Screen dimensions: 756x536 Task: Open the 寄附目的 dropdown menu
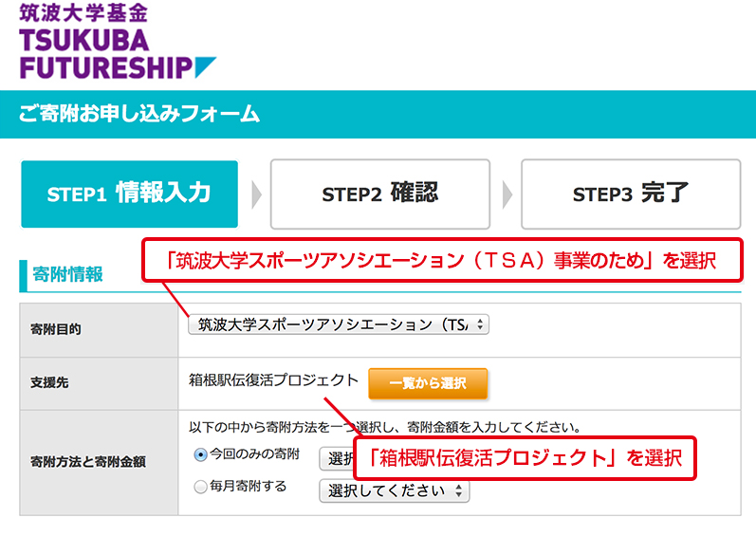(x=339, y=324)
